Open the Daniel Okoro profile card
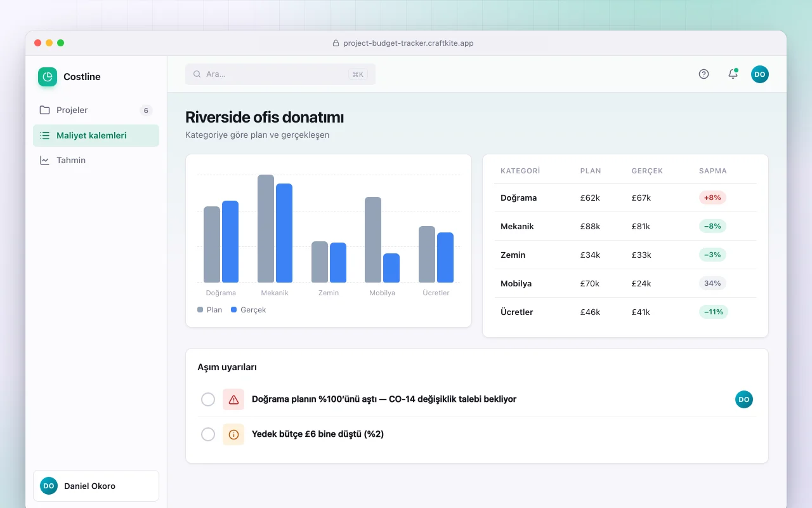 (96, 486)
